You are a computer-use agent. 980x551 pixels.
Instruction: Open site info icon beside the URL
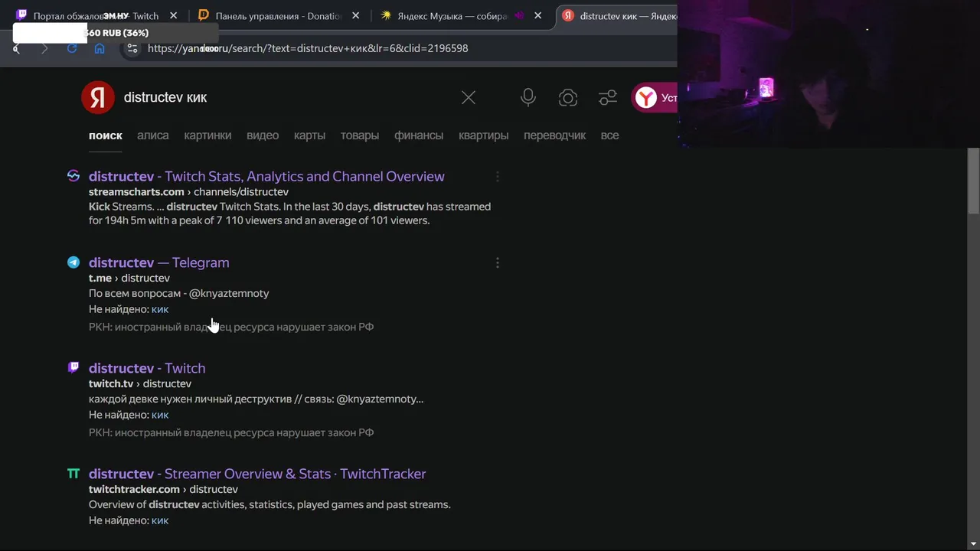coord(132,48)
